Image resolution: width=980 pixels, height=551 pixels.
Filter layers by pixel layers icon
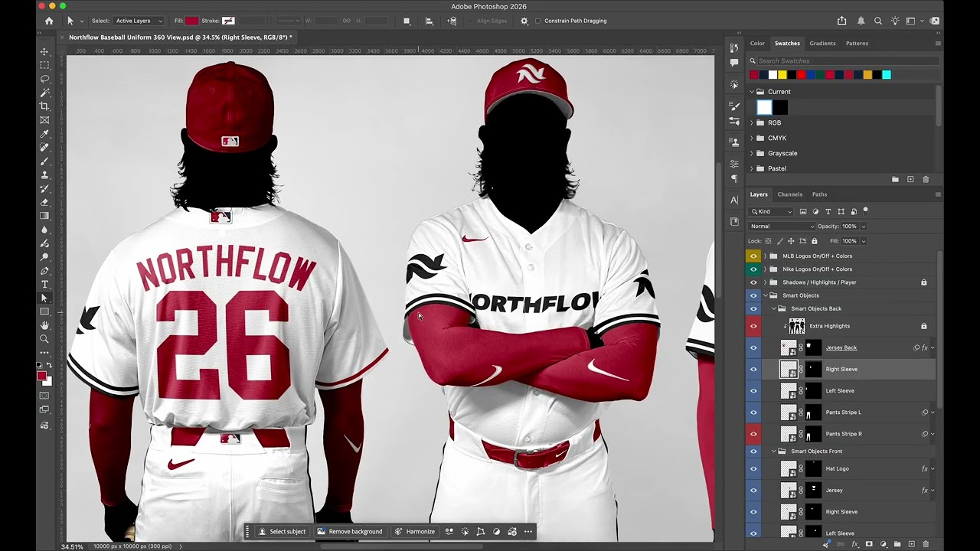[802, 211]
